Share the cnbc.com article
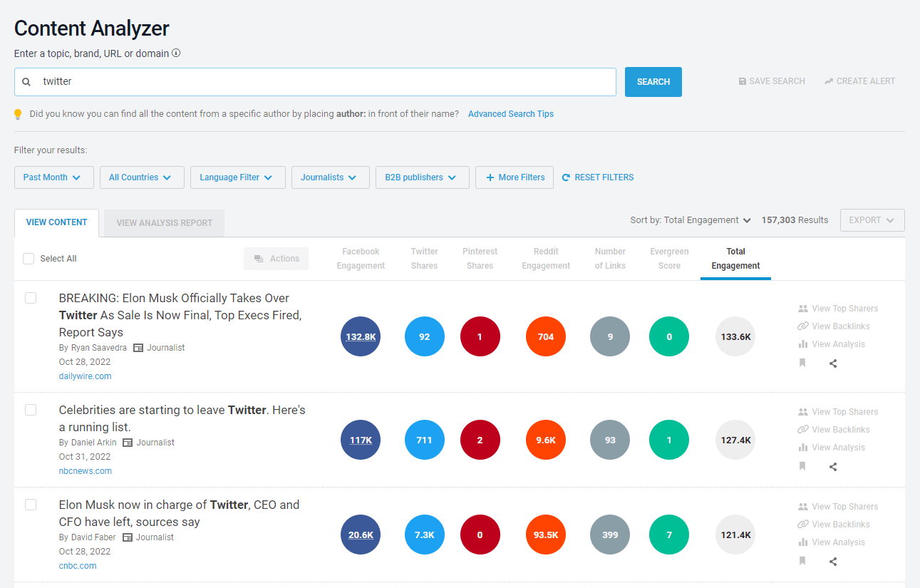The width and height of the screenshot is (920, 588). click(x=833, y=562)
